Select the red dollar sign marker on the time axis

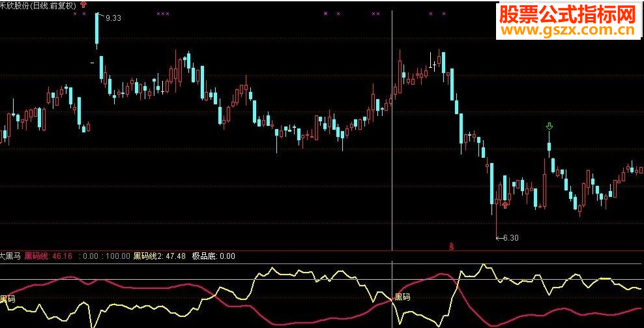tap(451, 246)
